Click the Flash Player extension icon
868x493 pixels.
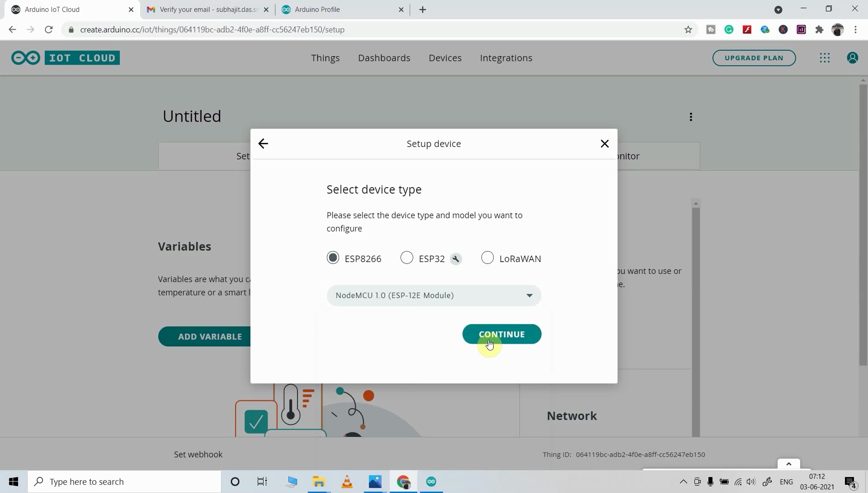tap(747, 29)
